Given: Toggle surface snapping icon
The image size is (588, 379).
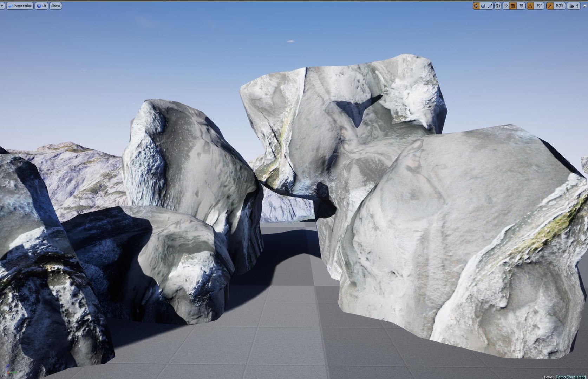Looking at the screenshot, I should coord(506,6).
